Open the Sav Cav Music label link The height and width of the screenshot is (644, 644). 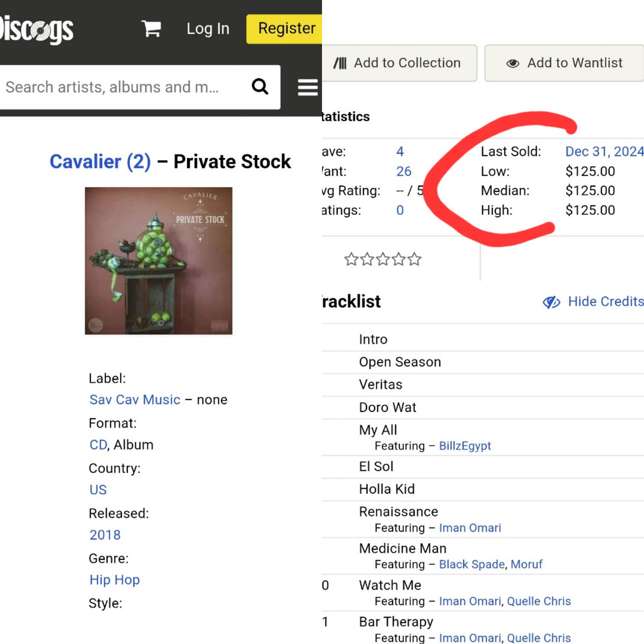[135, 400]
